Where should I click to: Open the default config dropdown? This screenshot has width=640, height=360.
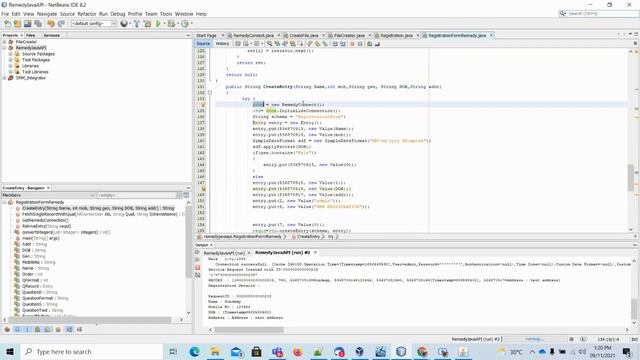pyautogui.click(x=94, y=24)
